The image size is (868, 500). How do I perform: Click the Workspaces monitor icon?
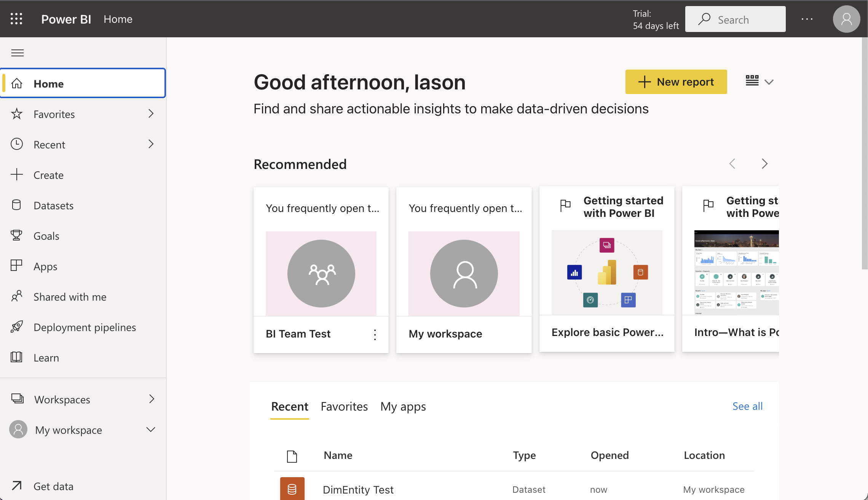click(18, 398)
